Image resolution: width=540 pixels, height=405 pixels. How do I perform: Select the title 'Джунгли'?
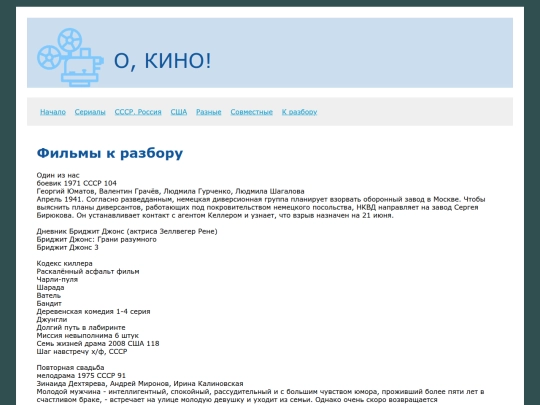(52, 319)
